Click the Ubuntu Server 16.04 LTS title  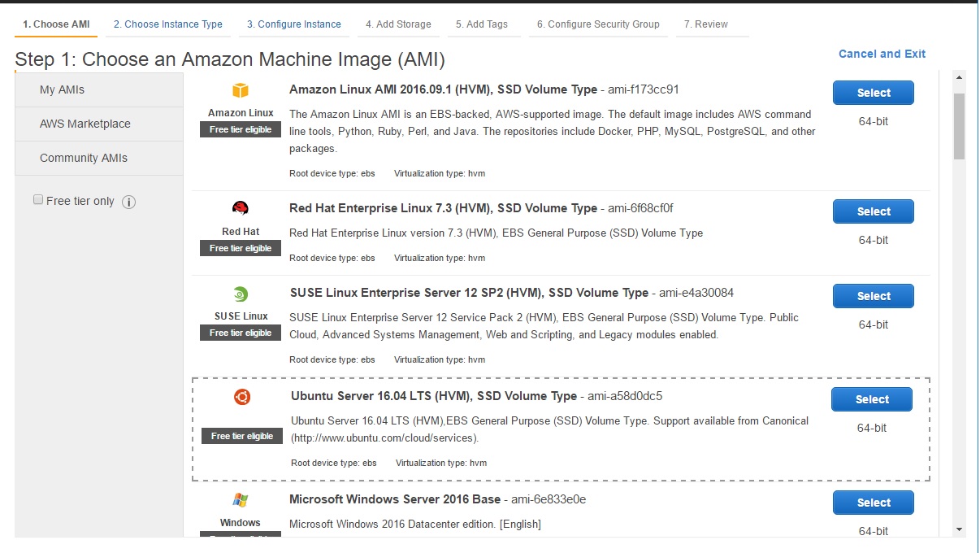coord(434,396)
